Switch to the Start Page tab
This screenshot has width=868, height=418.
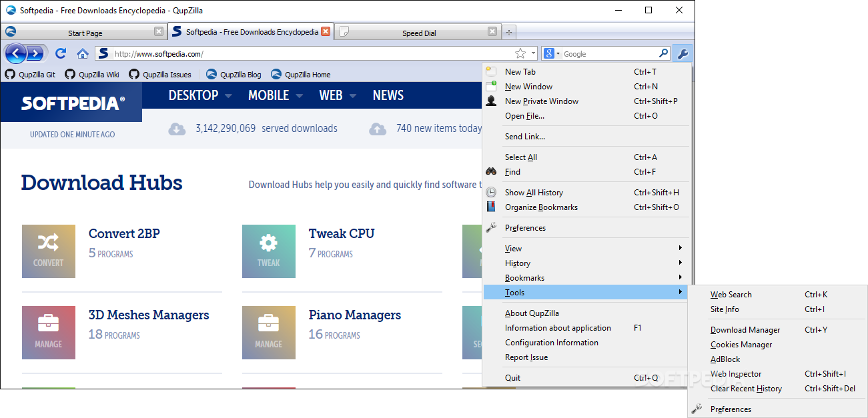[x=85, y=33]
